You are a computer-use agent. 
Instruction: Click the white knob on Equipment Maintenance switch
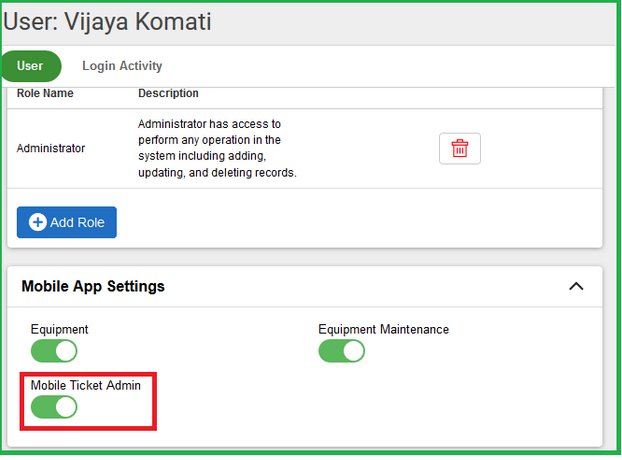pos(353,351)
